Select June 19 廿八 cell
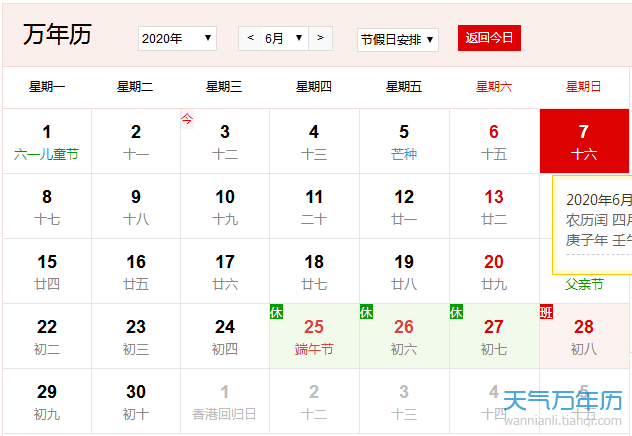This screenshot has height=436, width=632. [404, 271]
